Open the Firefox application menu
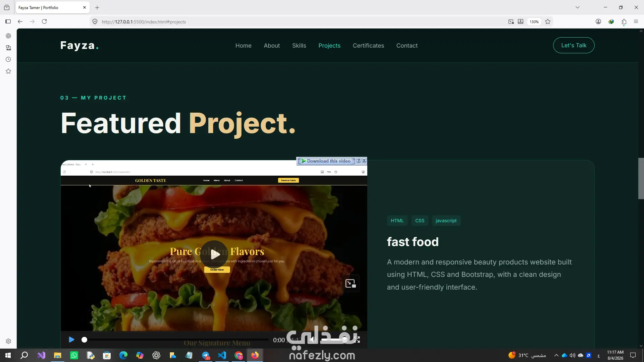644x362 pixels. click(636, 21)
